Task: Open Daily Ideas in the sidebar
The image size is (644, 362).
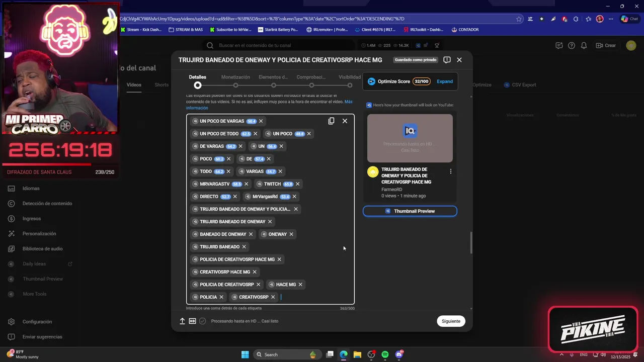Action: pyautogui.click(x=34, y=264)
